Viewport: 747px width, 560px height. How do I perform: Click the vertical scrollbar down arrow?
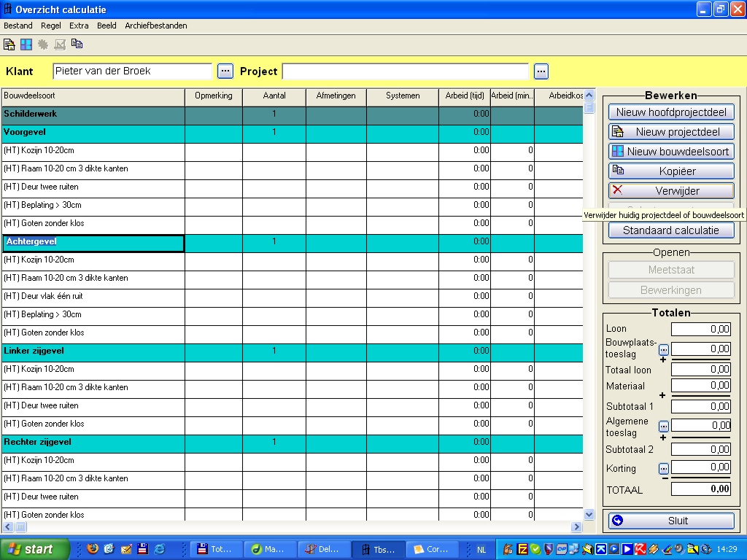click(589, 514)
